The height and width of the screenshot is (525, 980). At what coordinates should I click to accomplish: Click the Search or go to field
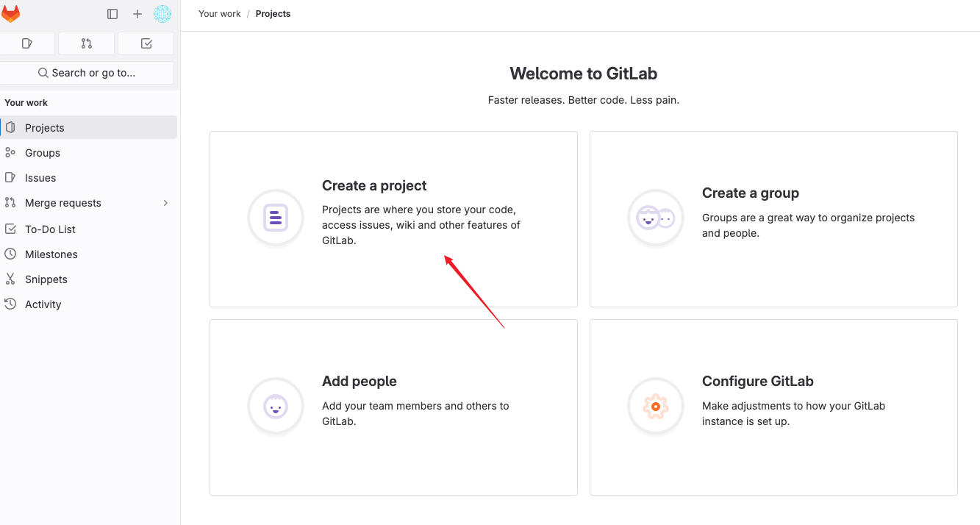[87, 73]
